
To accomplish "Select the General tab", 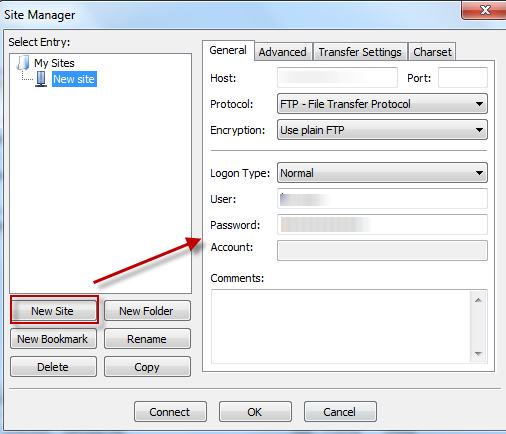I will [228, 50].
